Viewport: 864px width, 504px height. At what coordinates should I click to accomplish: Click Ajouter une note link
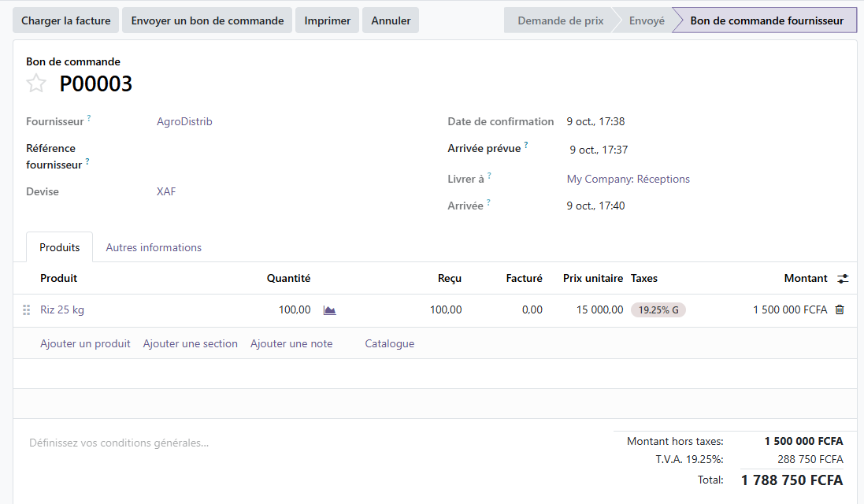[x=291, y=343]
